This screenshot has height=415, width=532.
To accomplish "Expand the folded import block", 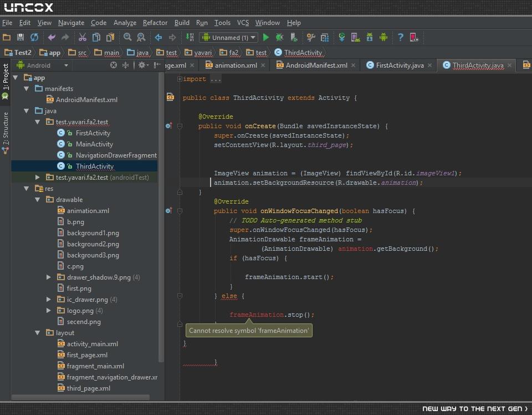I will (180, 79).
